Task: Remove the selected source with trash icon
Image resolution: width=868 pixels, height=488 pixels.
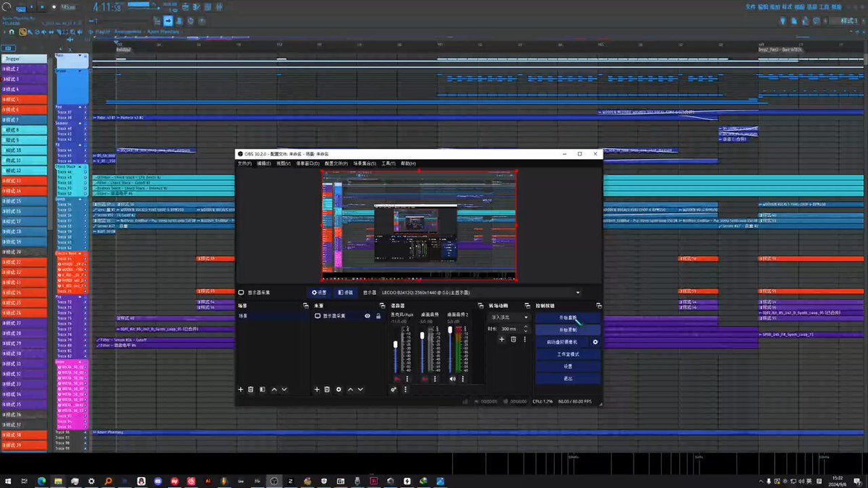Action: pyautogui.click(x=326, y=390)
